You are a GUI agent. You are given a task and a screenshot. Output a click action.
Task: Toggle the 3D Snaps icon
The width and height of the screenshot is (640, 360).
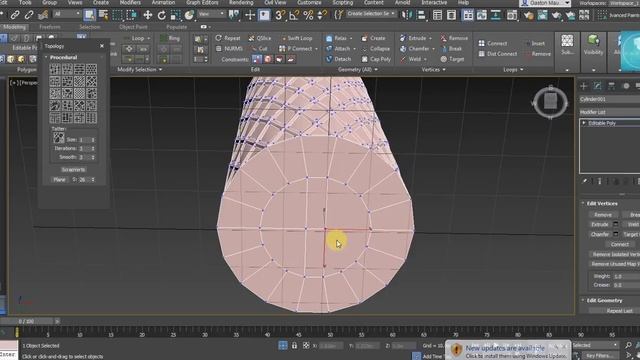[280, 16]
